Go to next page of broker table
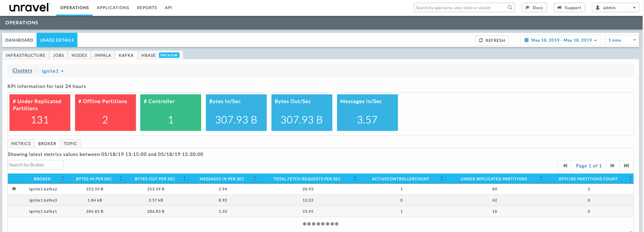This screenshot has width=644, height=232. point(613,166)
